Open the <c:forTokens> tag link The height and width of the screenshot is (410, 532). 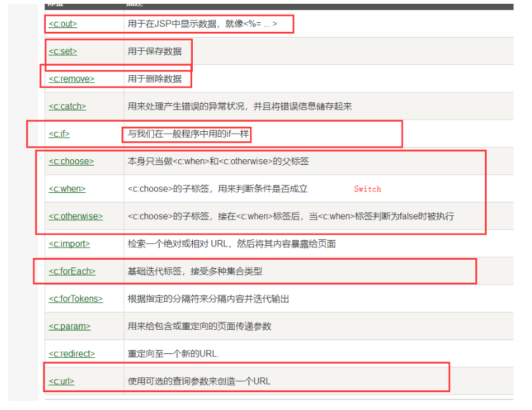(76, 299)
